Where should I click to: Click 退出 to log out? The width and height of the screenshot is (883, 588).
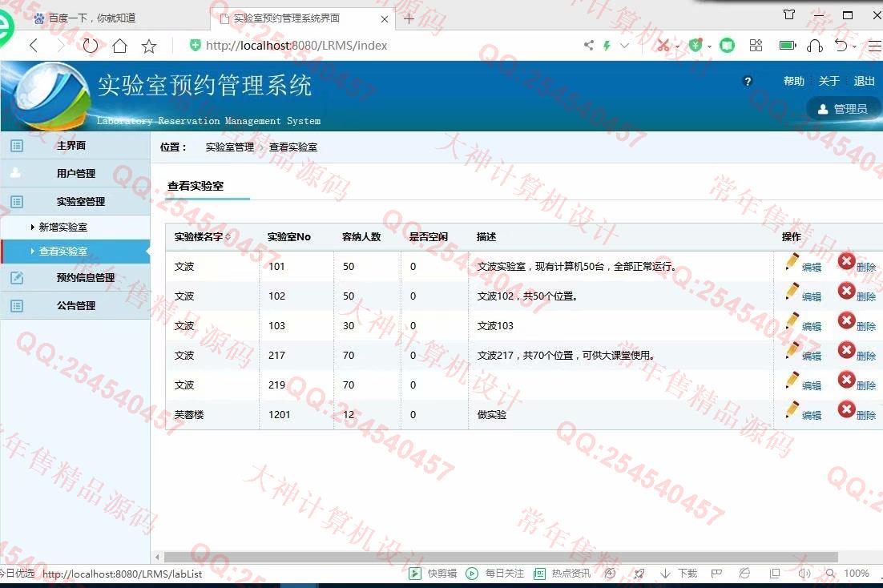(x=864, y=81)
